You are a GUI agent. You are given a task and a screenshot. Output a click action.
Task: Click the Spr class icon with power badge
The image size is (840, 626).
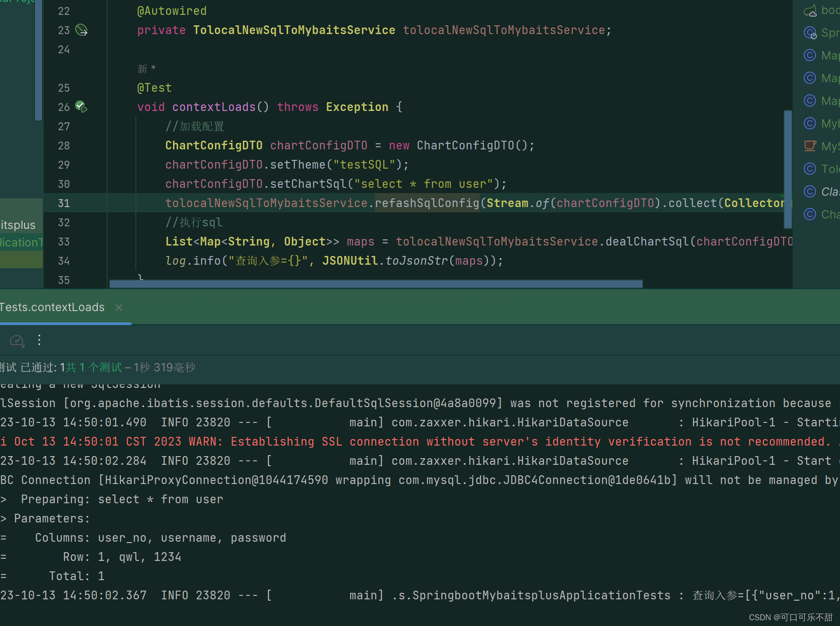pos(810,32)
